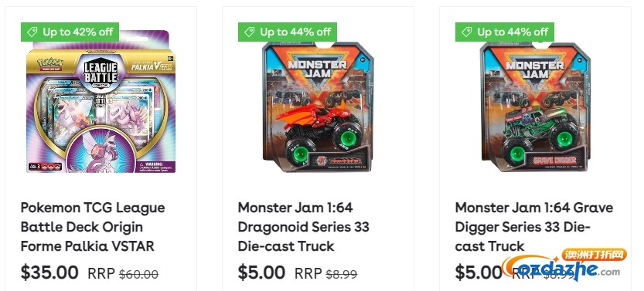644x291 pixels.
Task: Click the tag icon on the Dragonoid discount badge
Action: click(x=249, y=32)
